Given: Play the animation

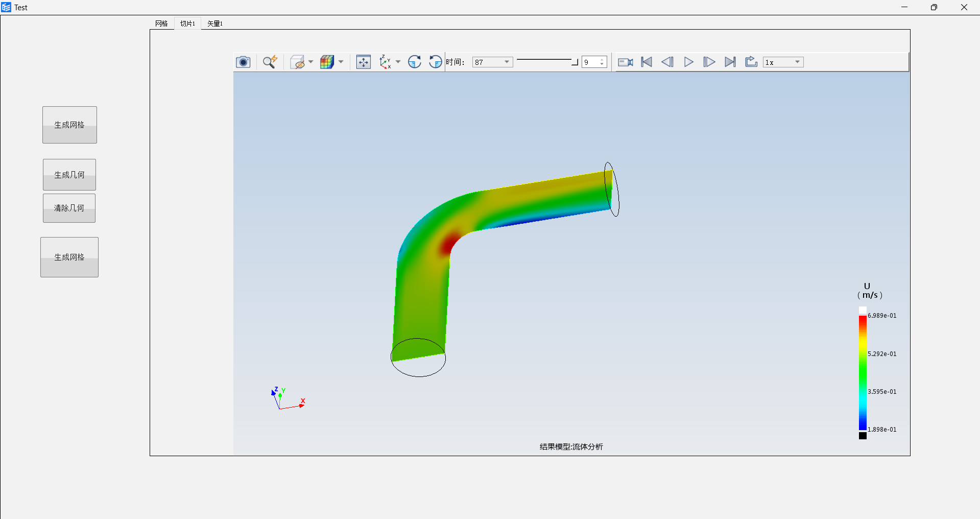Looking at the screenshot, I should click(x=688, y=62).
